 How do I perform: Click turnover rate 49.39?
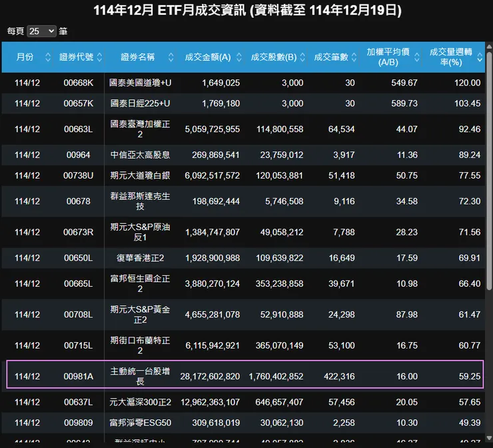470,423
